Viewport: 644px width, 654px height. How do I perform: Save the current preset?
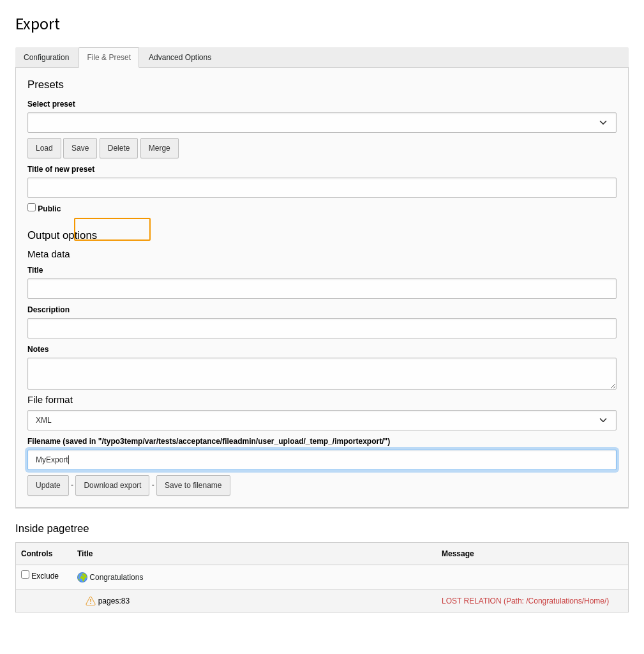[x=80, y=148]
